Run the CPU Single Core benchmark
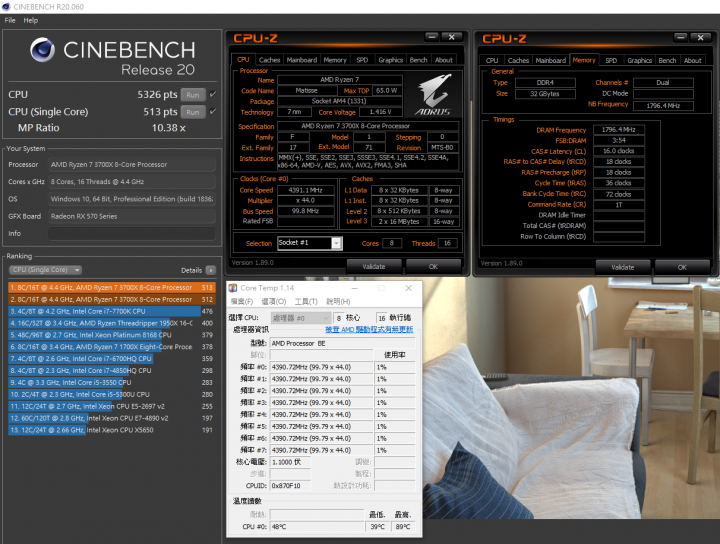The width and height of the screenshot is (720, 544). click(193, 112)
